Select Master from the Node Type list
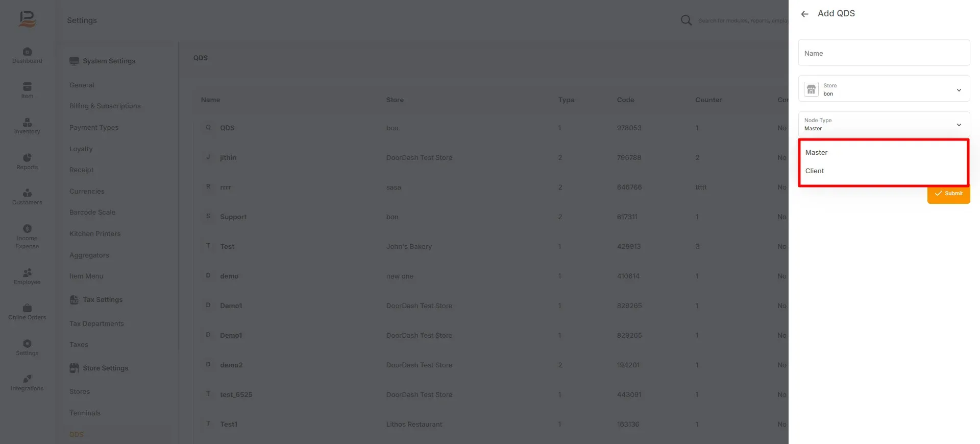 tap(816, 153)
